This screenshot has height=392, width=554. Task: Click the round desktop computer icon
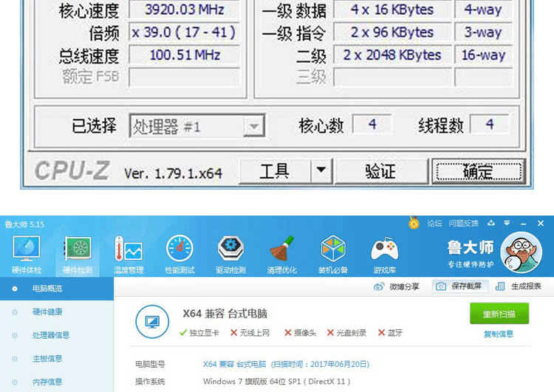(152, 321)
